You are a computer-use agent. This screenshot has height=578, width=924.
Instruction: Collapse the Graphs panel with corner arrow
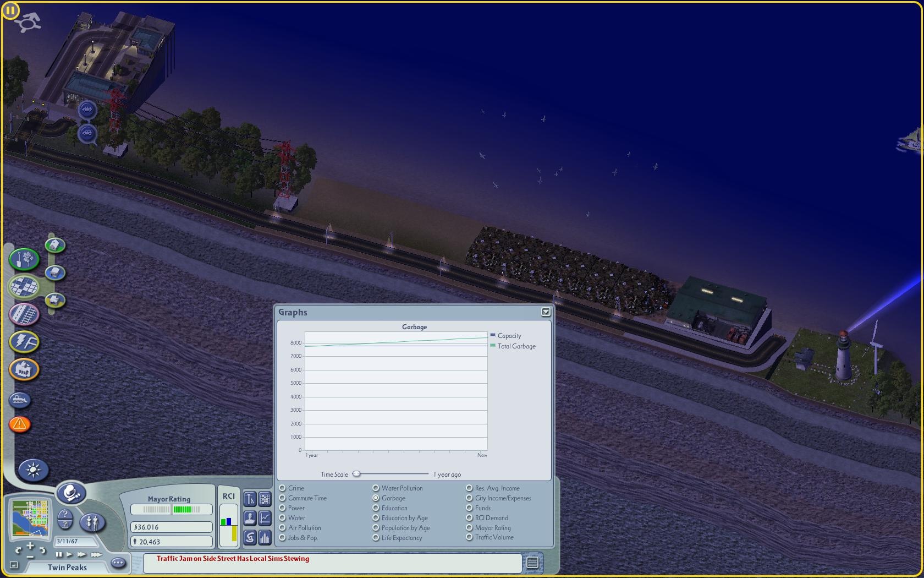click(x=546, y=312)
